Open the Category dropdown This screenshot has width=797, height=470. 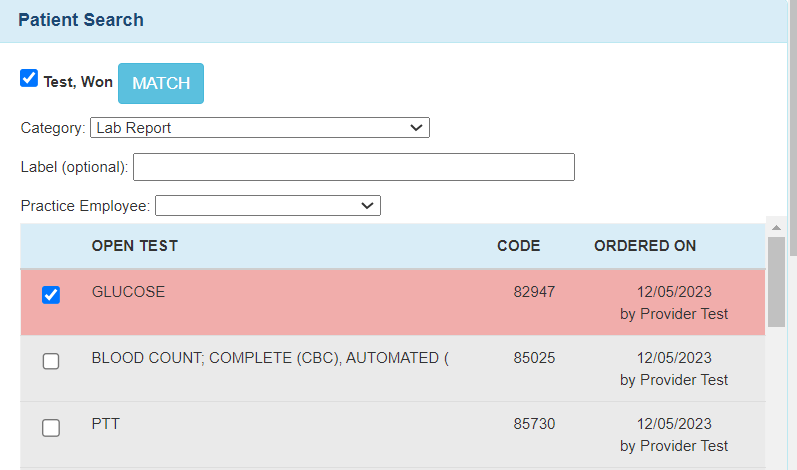(259, 127)
